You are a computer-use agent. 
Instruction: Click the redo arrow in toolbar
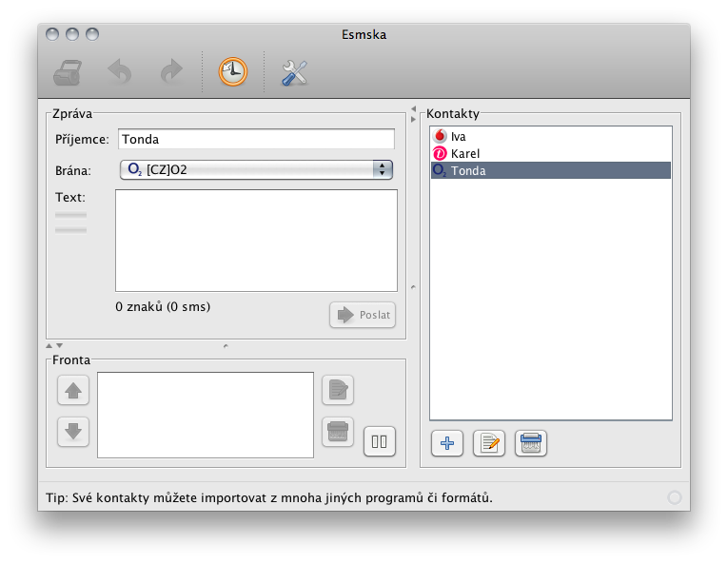[171, 72]
